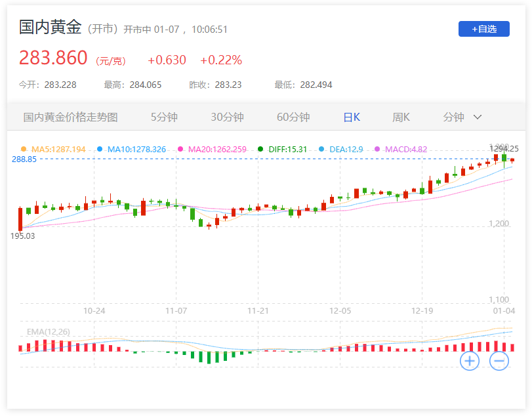532x416 pixels.
Task: Select the 周K chart tab
Action: pos(401,117)
